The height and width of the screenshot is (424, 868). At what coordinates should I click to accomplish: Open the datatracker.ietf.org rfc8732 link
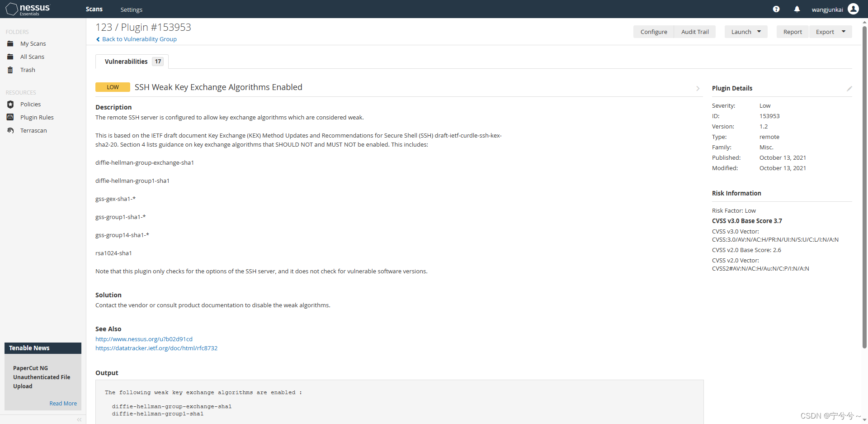[x=156, y=348]
